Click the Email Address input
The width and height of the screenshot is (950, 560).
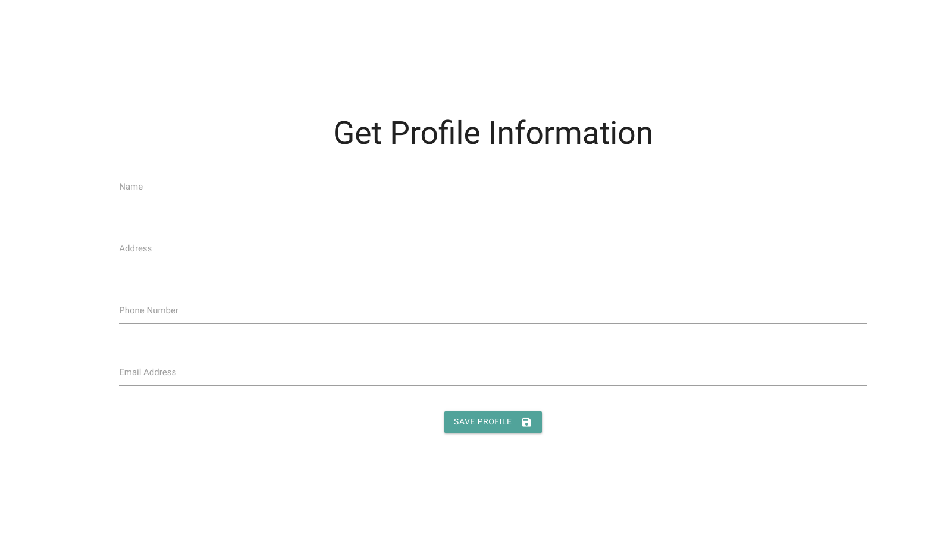[x=416, y=375]
